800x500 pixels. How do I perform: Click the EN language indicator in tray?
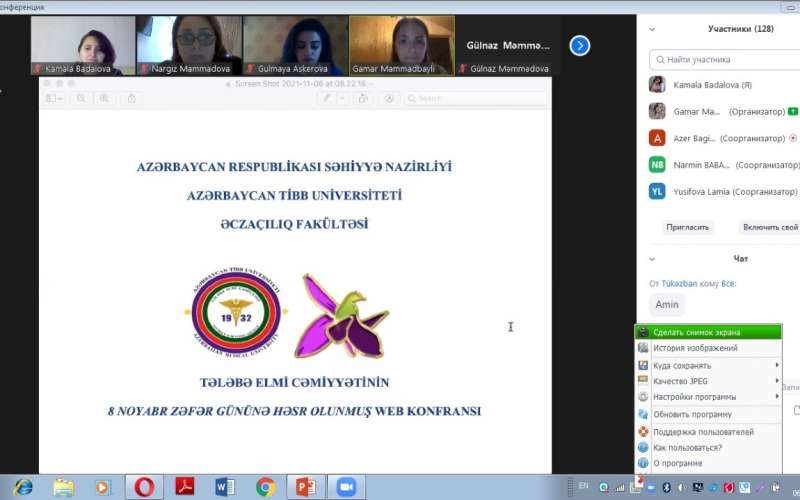583,486
